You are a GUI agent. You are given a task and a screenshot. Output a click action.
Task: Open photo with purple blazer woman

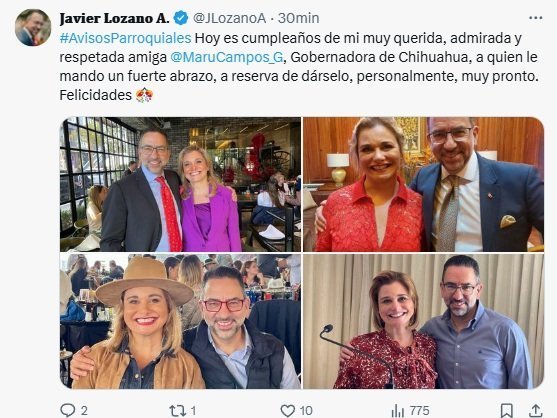tap(180, 184)
